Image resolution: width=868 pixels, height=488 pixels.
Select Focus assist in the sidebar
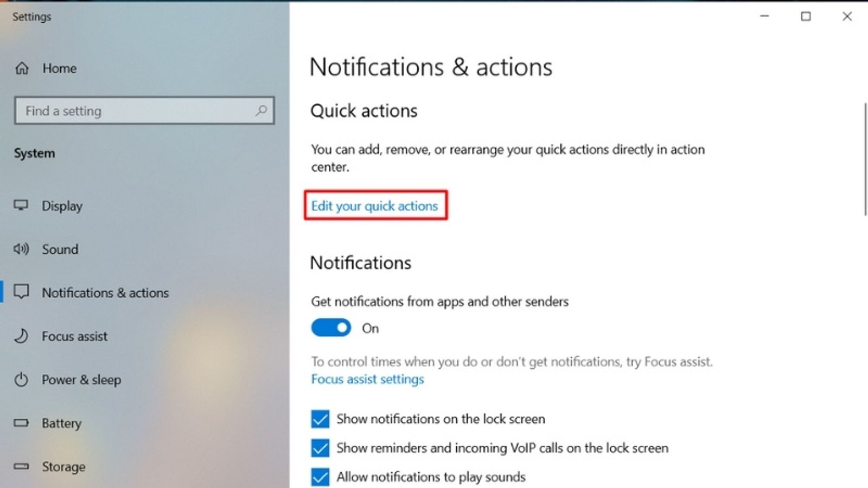74,336
